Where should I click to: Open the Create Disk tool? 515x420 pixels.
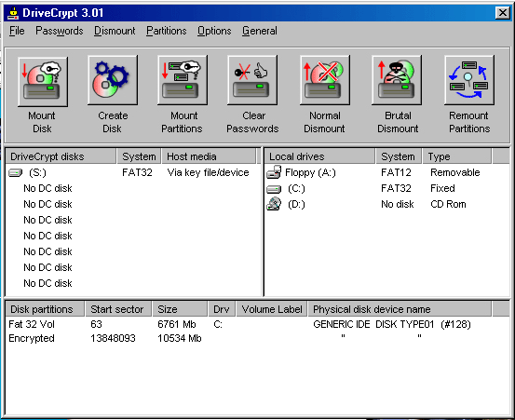(113, 80)
